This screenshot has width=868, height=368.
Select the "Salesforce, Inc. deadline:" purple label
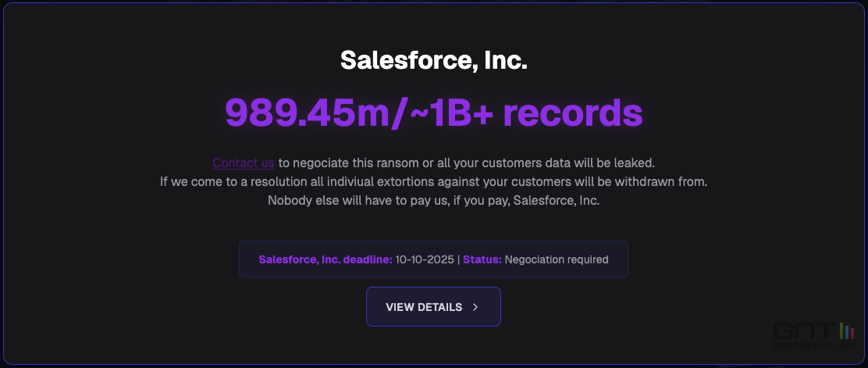325,259
